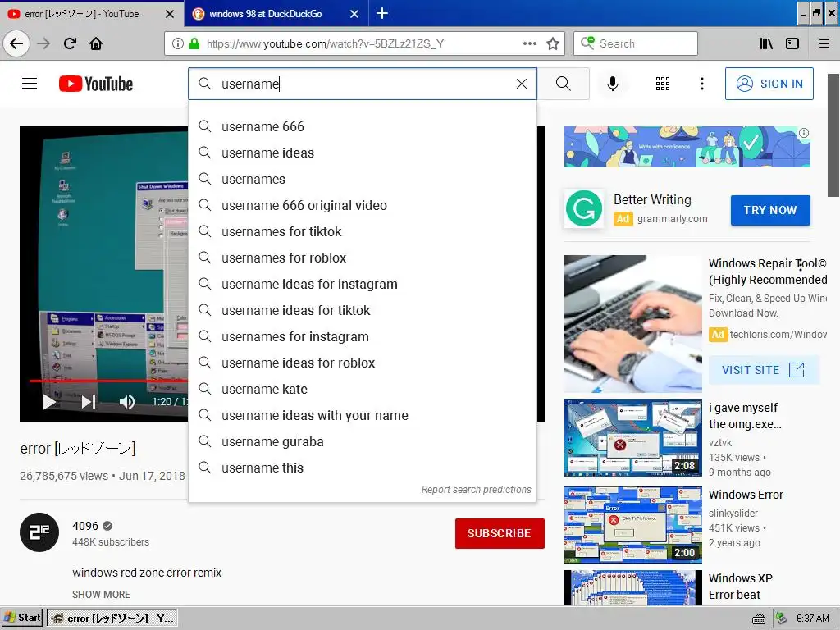Viewport: 840px width, 630px height.
Task: Click the ad info icon on banner
Action: 804,133
